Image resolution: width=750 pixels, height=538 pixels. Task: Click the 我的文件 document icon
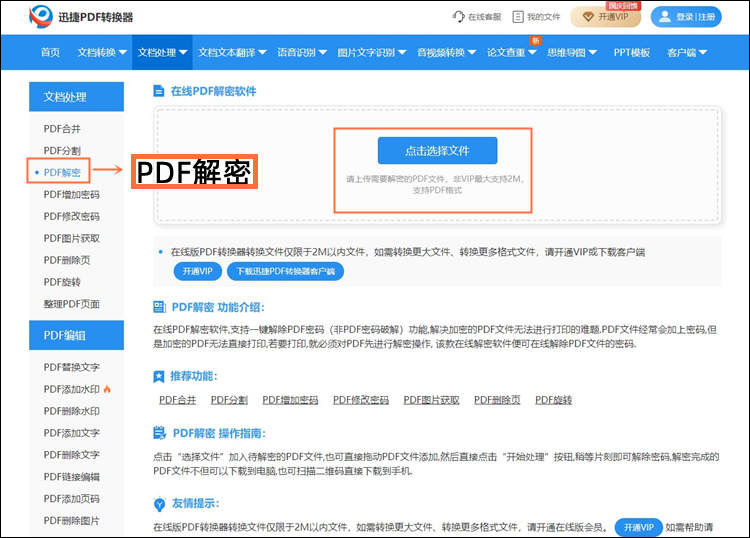pos(518,17)
